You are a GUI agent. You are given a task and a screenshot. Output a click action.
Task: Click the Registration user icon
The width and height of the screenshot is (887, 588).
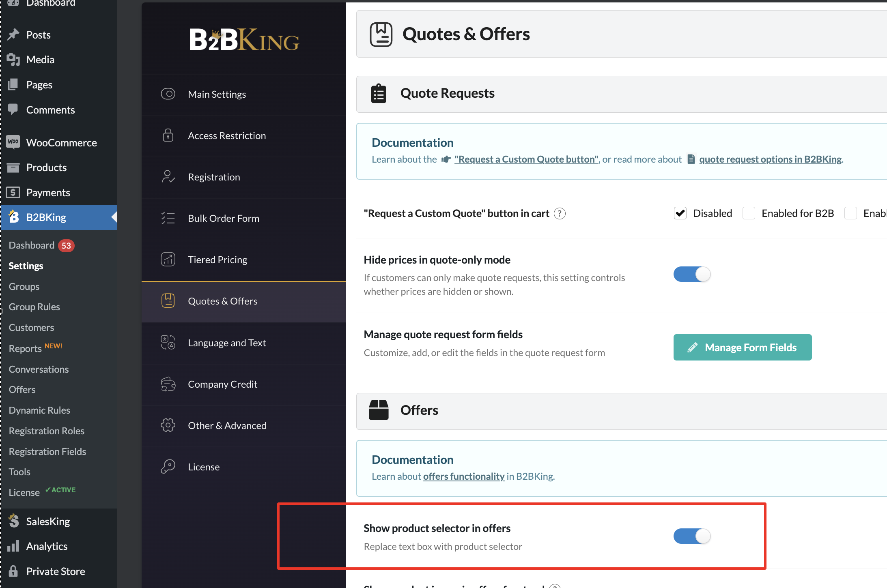click(x=168, y=177)
